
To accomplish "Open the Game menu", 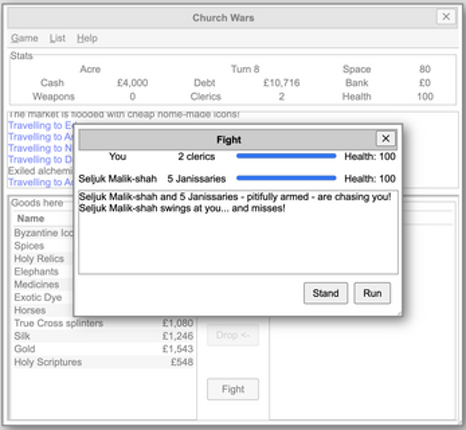I will coord(24,38).
